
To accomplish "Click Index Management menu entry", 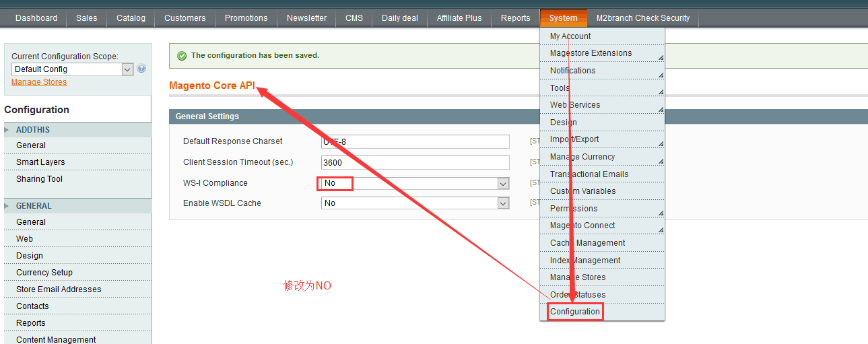I will click(585, 261).
